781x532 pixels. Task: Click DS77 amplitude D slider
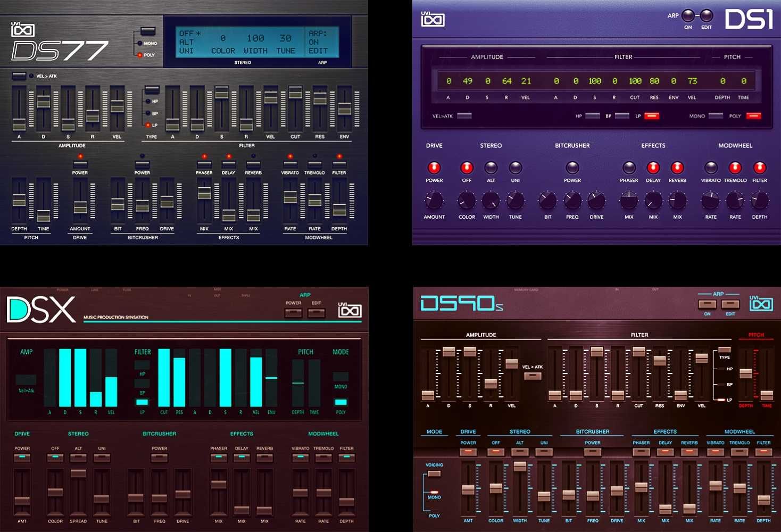coord(44,109)
